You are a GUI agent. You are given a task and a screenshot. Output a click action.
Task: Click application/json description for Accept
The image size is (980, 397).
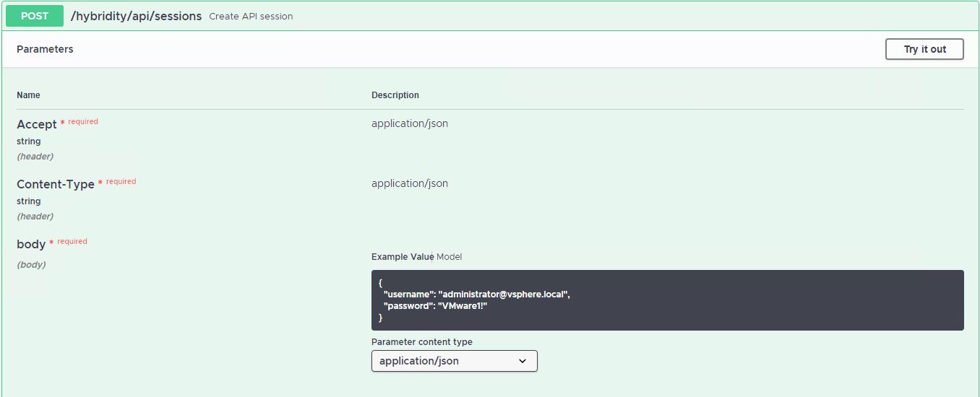409,123
